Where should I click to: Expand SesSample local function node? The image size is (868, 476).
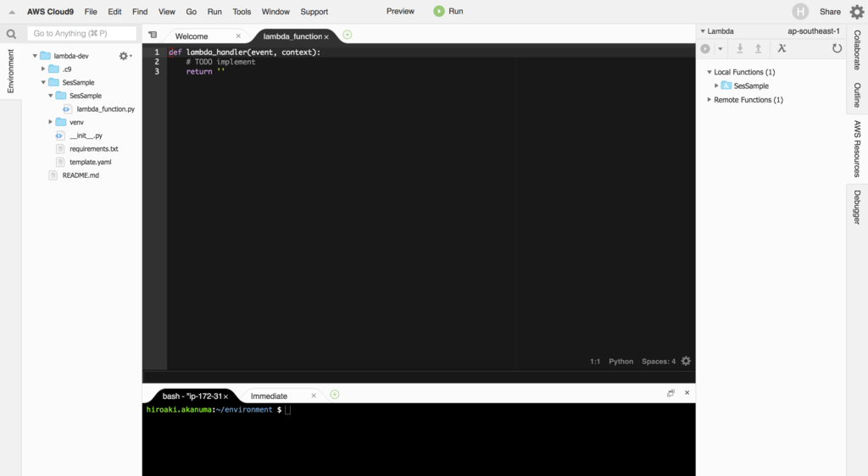(x=716, y=86)
